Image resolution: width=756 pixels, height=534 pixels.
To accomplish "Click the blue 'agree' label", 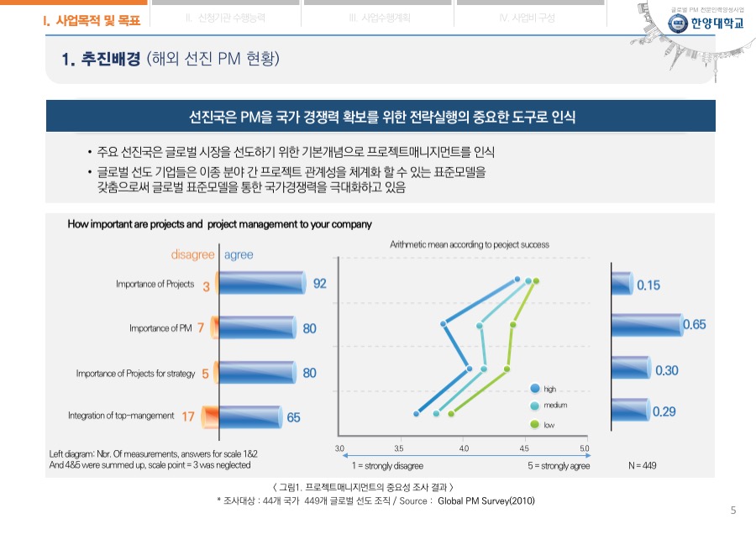I will pyautogui.click(x=239, y=254).
